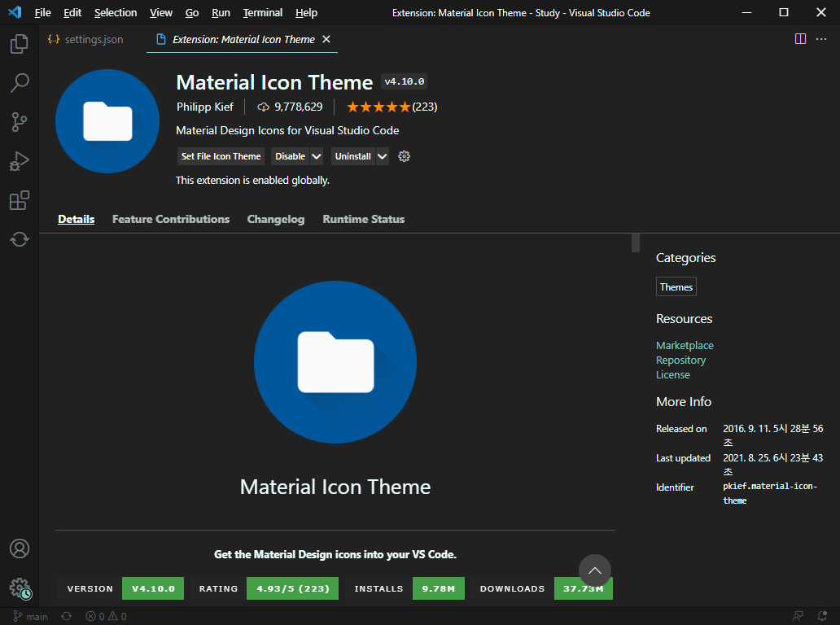
Task: Open the Terminal menu
Action: pyautogui.click(x=262, y=12)
